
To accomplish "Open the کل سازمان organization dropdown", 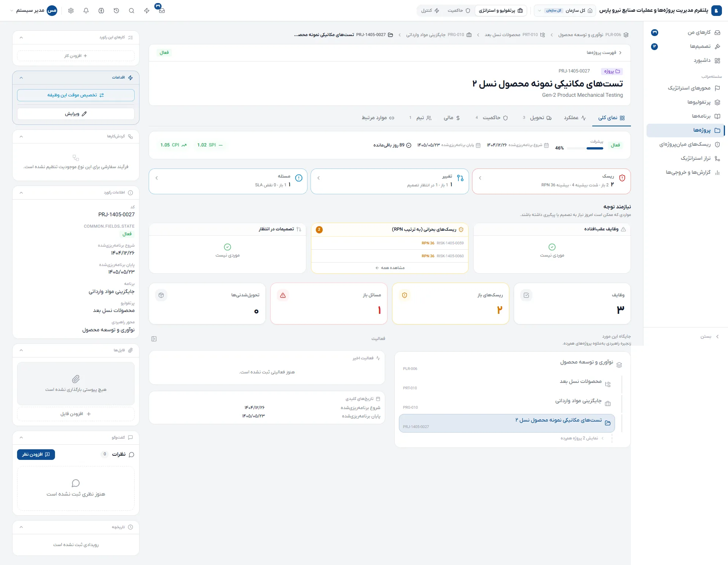I will [x=565, y=11].
